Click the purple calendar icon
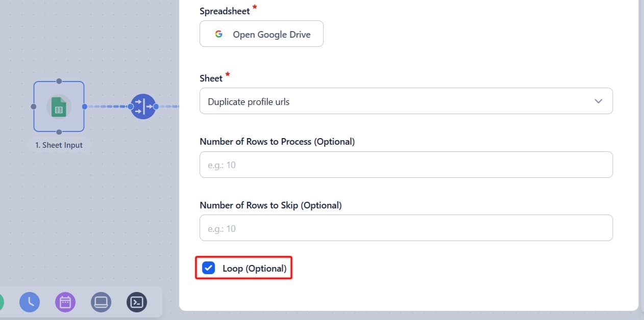Viewport: 644px width, 320px height. coord(65,302)
